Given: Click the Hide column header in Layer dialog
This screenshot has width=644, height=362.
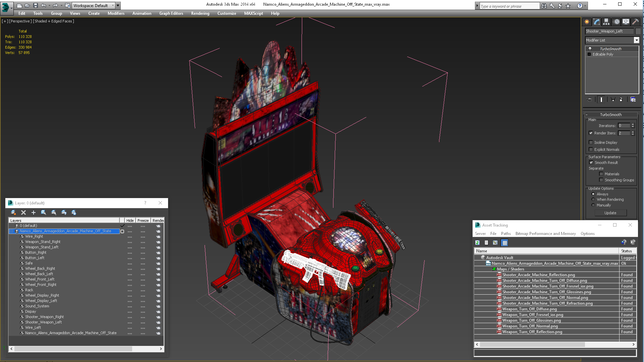Looking at the screenshot, I should pyautogui.click(x=130, y=221).
